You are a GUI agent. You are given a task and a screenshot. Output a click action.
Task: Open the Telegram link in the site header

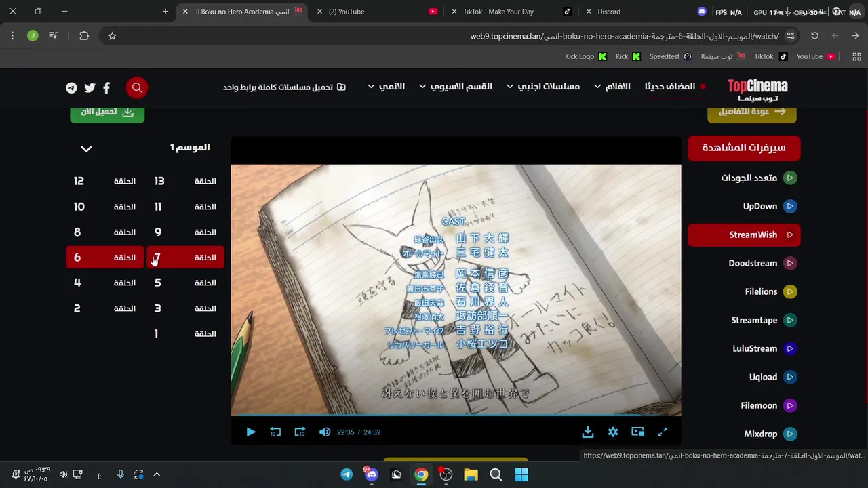click(x=71, y=87)
